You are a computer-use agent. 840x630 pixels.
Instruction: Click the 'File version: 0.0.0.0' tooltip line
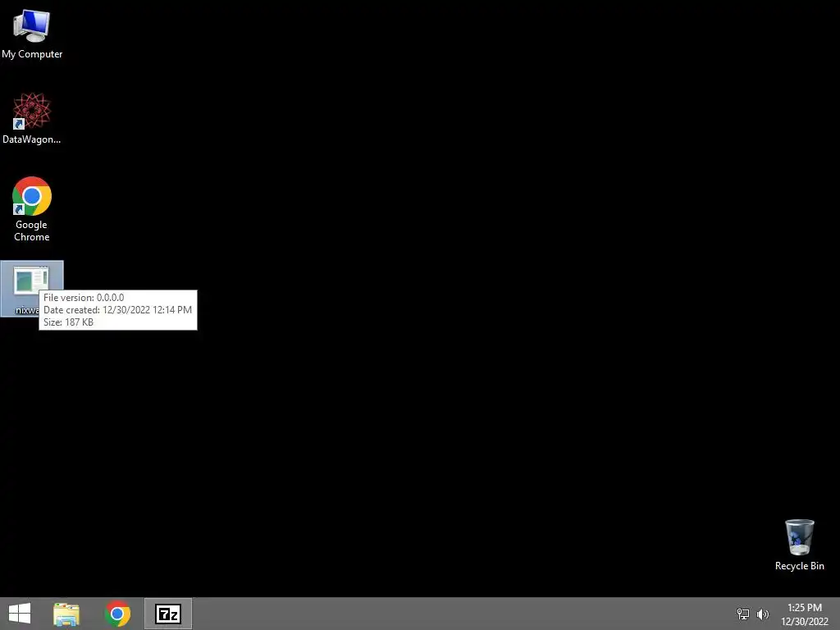point(84,297)
